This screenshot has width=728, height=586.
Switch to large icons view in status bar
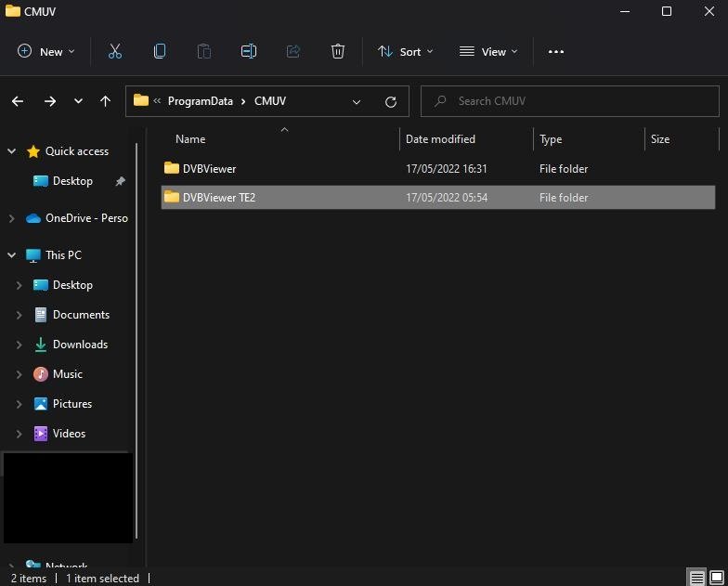click(716, 578)
